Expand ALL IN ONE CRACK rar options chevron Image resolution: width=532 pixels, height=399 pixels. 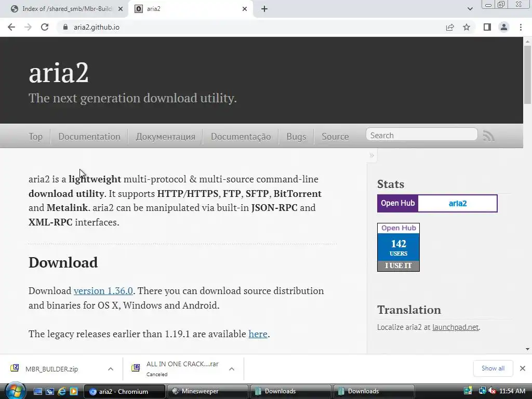pos(232,369)
